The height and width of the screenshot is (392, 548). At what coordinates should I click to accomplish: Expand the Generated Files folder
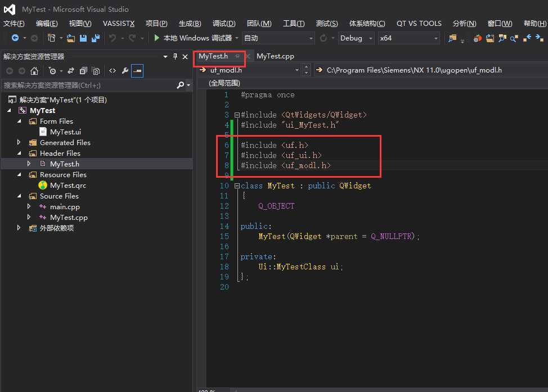pyautogui.click(x=19, y=142)
